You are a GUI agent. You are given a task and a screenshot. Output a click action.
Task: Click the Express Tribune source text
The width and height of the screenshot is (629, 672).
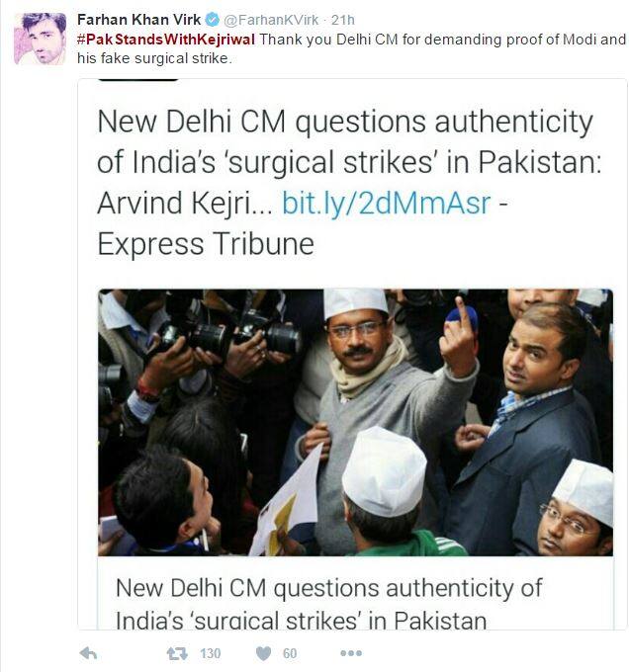click(206, 244)
